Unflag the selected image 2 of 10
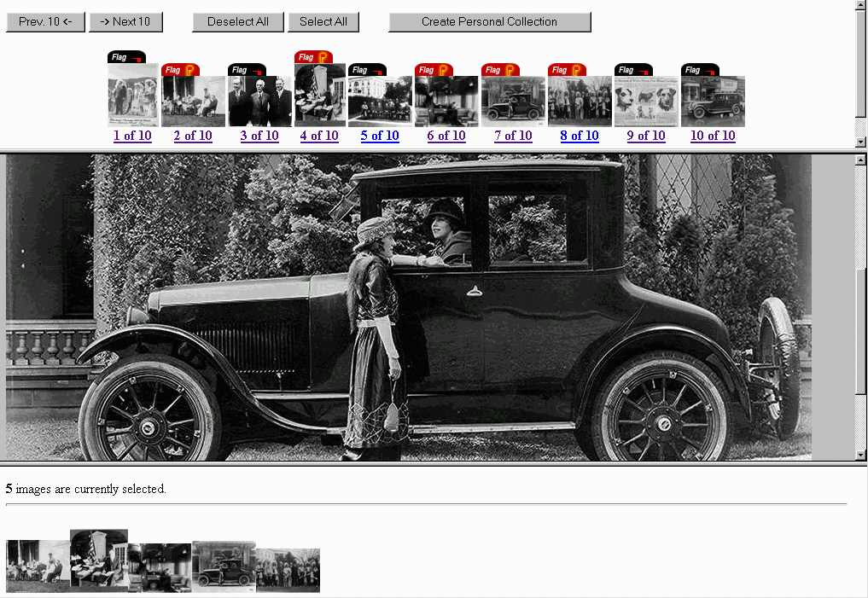868x598 pixels. (180, 70)
